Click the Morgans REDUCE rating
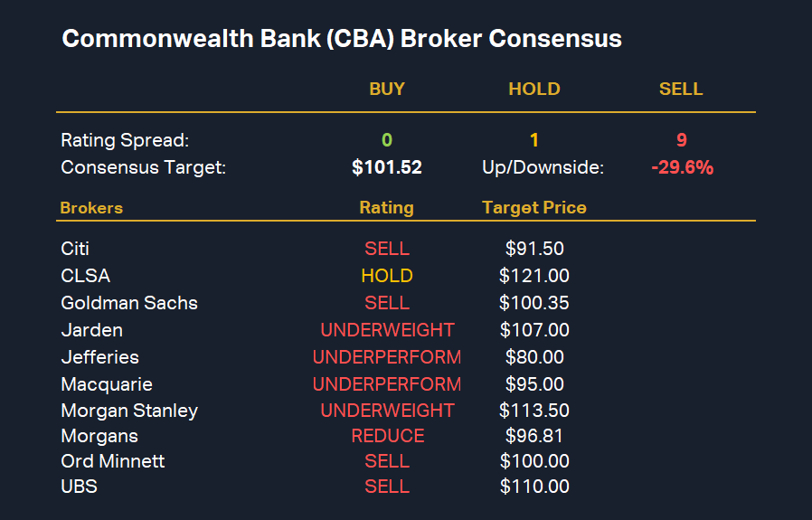The height and width of the screenshot is (520, 812). tap(387, 436)
